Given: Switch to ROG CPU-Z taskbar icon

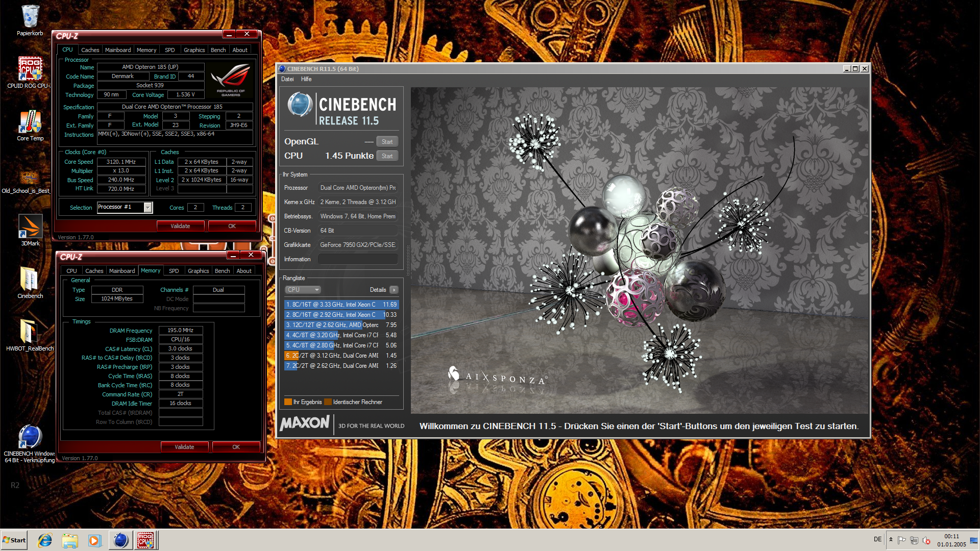Looking at the screenshot, I should point(146,540).
